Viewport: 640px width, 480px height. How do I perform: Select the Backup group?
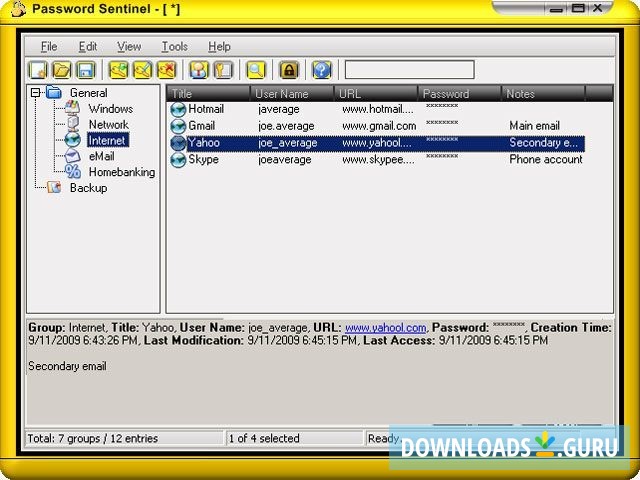tap(89, 188)
